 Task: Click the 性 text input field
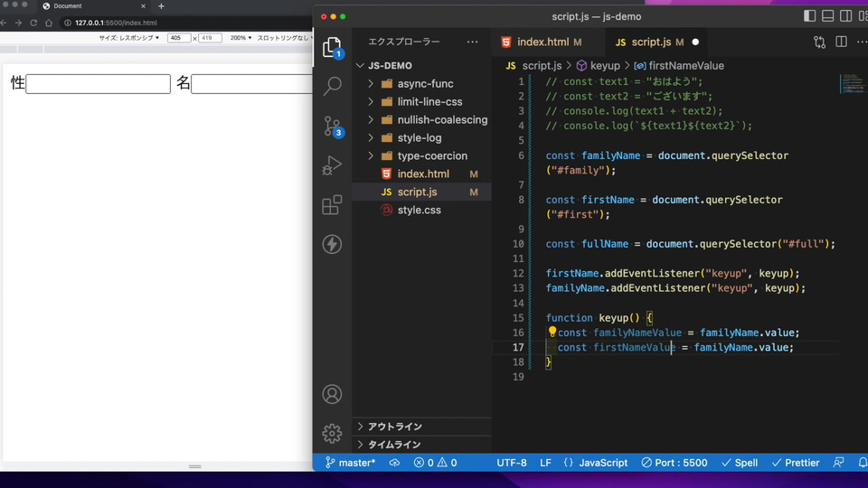(98, 84)
